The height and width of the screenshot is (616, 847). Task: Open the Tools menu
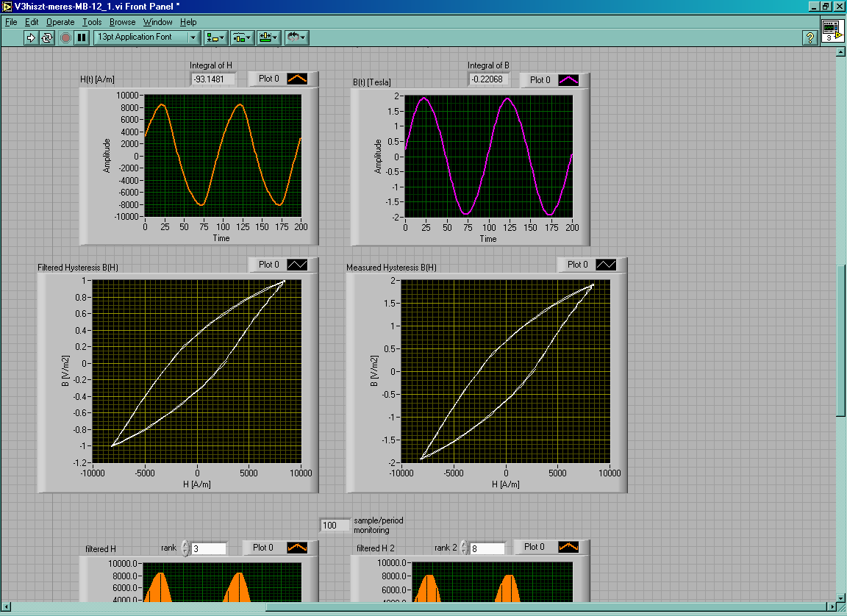click(x=92, y=22)
